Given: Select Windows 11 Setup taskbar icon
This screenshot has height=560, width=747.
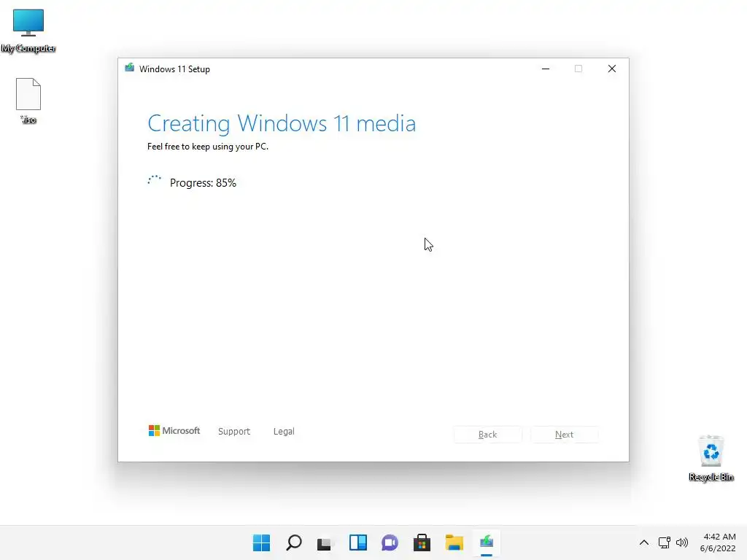Looking at the screenshot, I should [x=487, y=542].
